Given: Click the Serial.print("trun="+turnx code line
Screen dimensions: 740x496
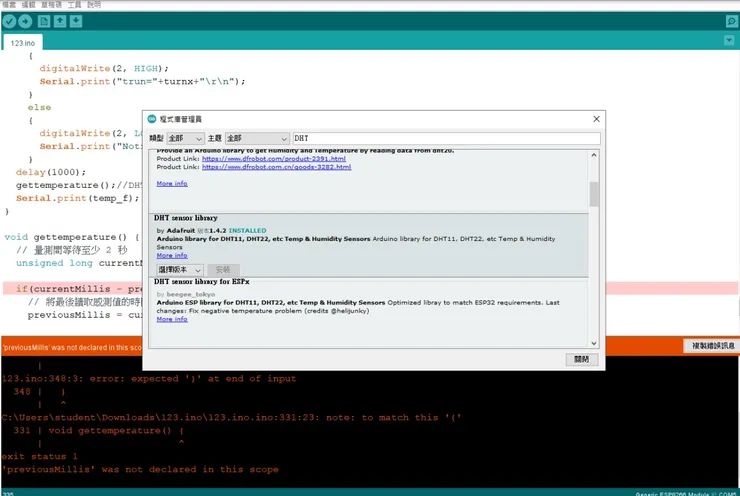Looking at the screenshot, I should coord(142,82).
